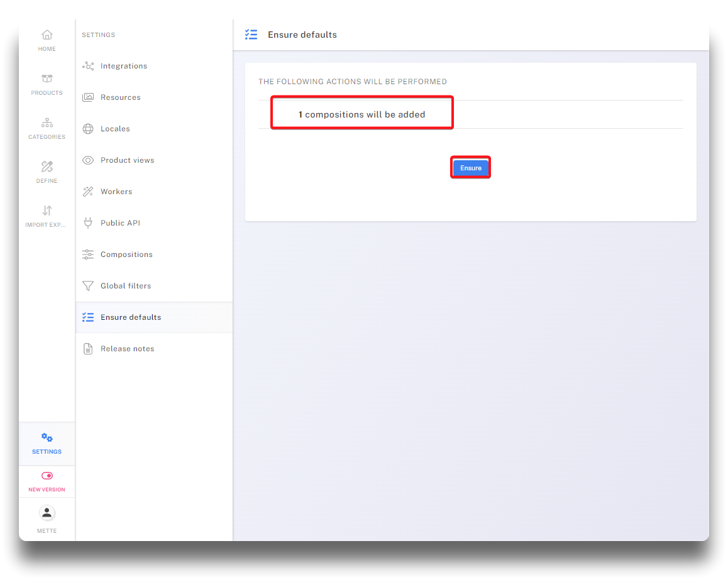Click the '1 compositions will be added' row
Screen dimensions: 728x580
(362, 114)
